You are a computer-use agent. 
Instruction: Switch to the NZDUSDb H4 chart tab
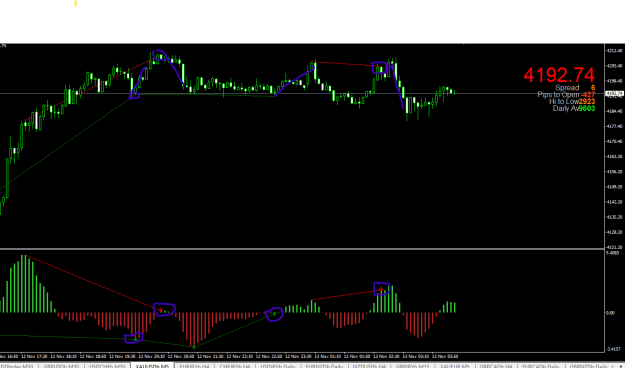pyautogui.click(x=369, y=366)
